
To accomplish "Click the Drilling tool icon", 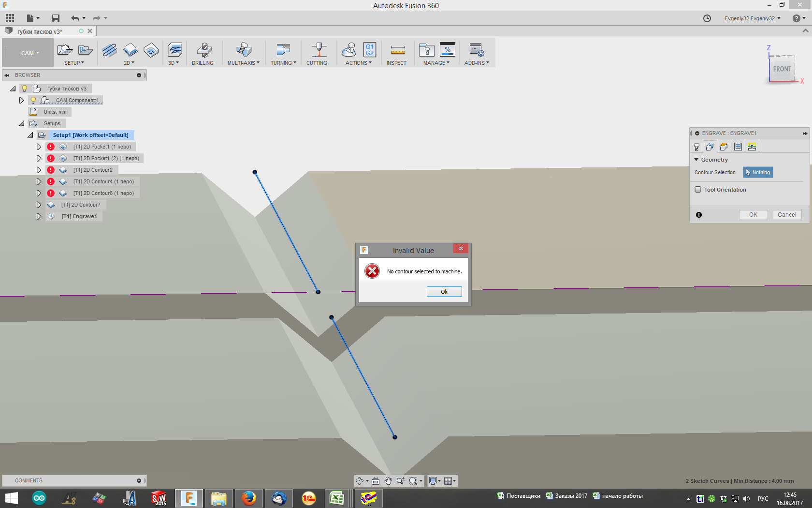I will (x=204, y=50).
